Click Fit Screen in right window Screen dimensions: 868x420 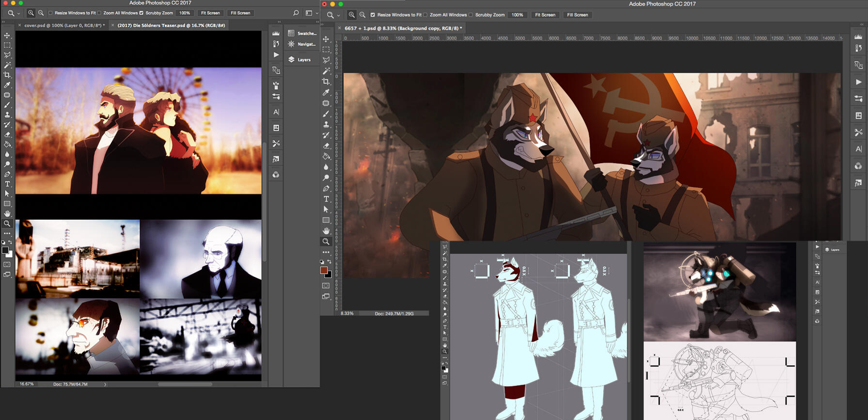coord(545,15)
